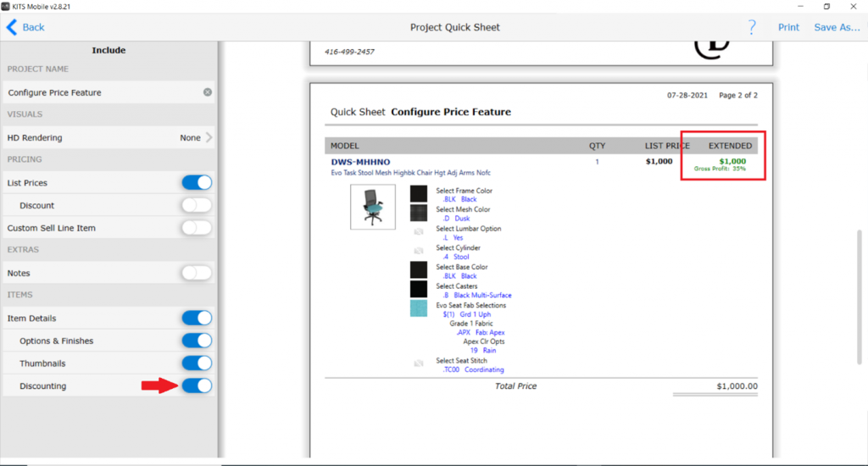
Task: Disable the Discounting toggle
Action: pos(197,386)
